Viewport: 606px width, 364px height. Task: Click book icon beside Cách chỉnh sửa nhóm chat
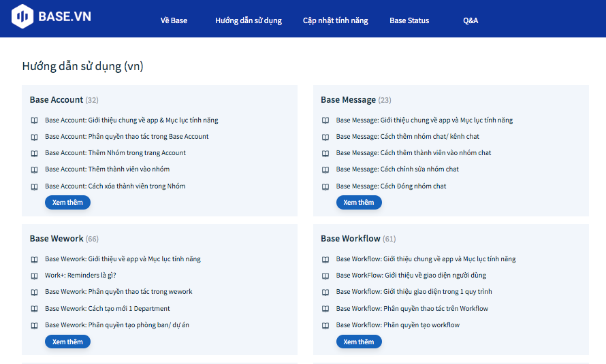[325, 169]
